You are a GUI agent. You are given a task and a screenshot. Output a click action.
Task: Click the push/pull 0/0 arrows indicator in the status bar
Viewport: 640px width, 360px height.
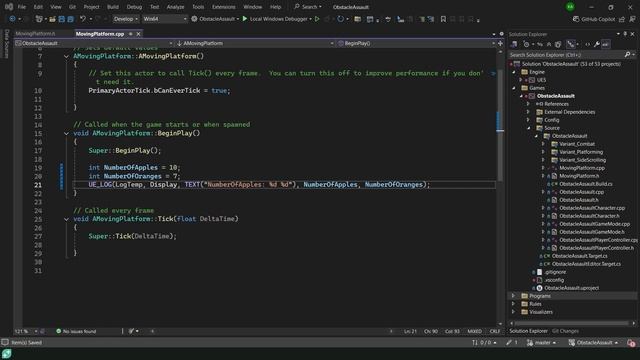pyautogui.click(x=484, y=342)
